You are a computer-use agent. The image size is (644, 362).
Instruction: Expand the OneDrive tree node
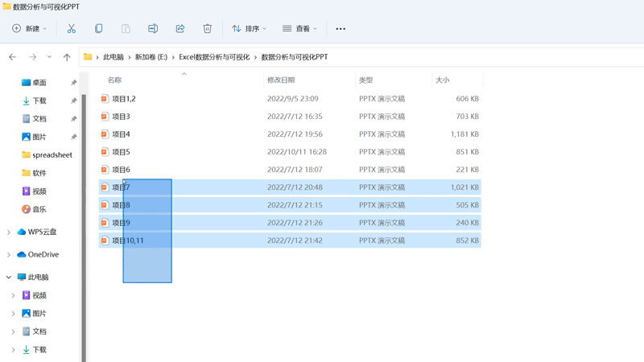pos(9,255)
